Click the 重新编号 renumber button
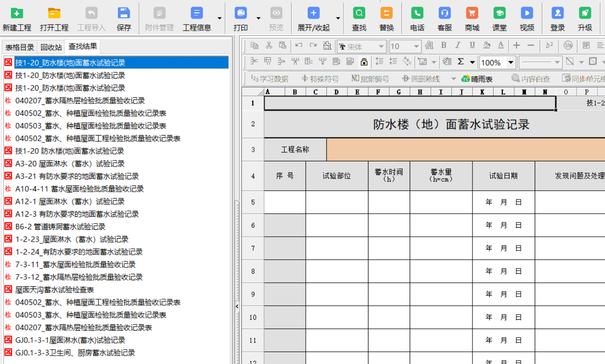 tap(370, 79)
